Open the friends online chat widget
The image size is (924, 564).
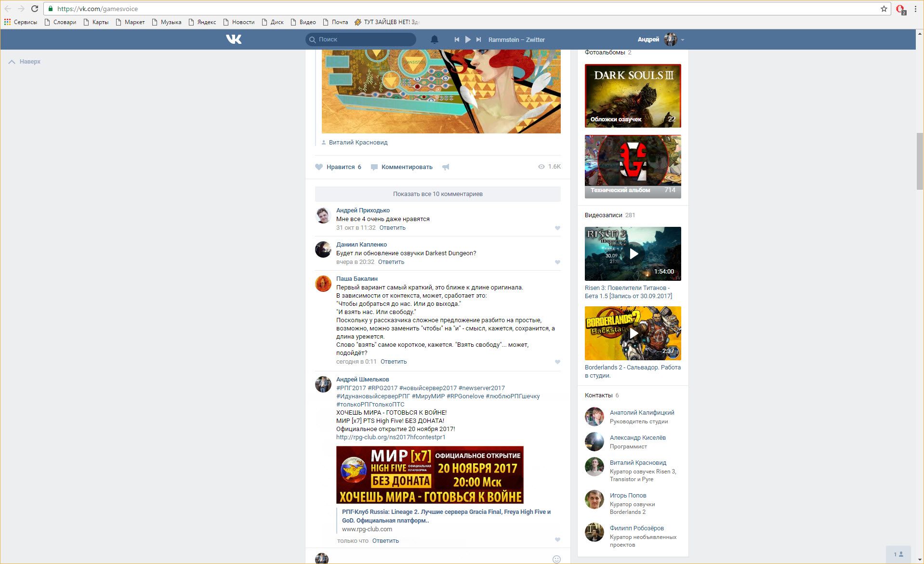pos(898,554)
